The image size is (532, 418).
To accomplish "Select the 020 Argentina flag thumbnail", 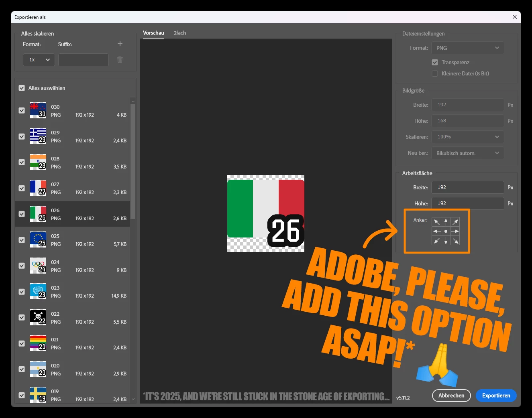I will 38,369.
